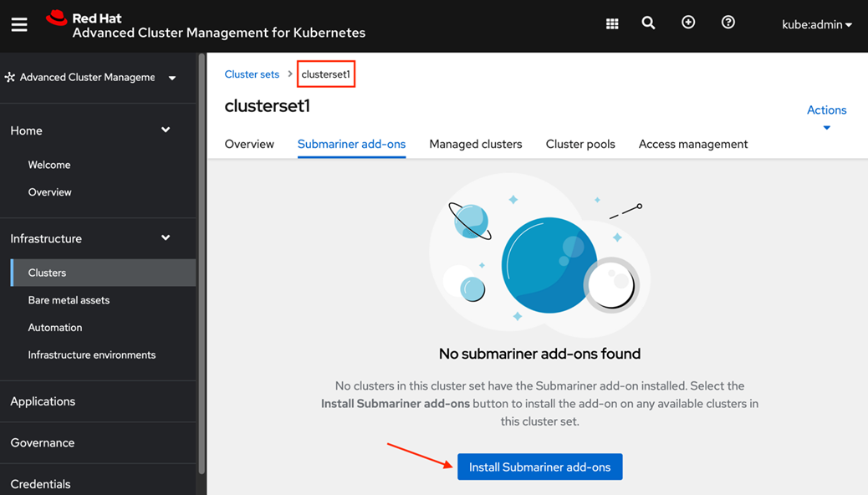
Task: Click the Cluster sets breadcrumb link
Action: pos(252,74)
